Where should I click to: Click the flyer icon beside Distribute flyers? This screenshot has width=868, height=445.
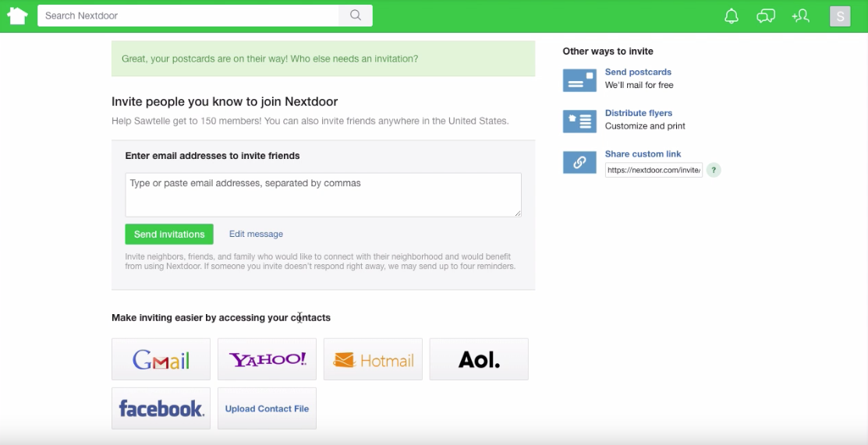pos(579,122)
